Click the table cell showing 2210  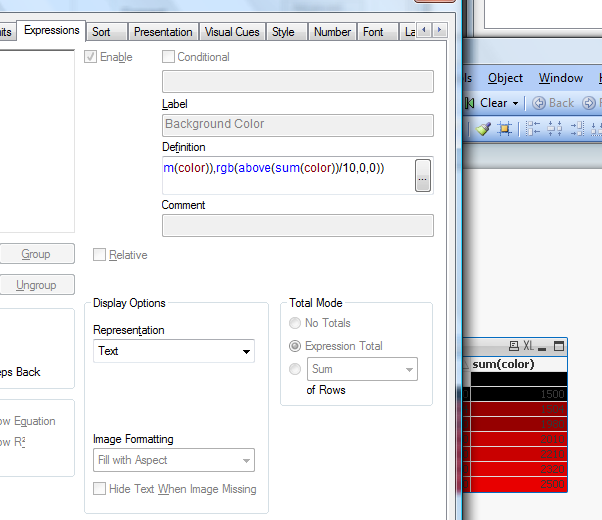[519, 454]
